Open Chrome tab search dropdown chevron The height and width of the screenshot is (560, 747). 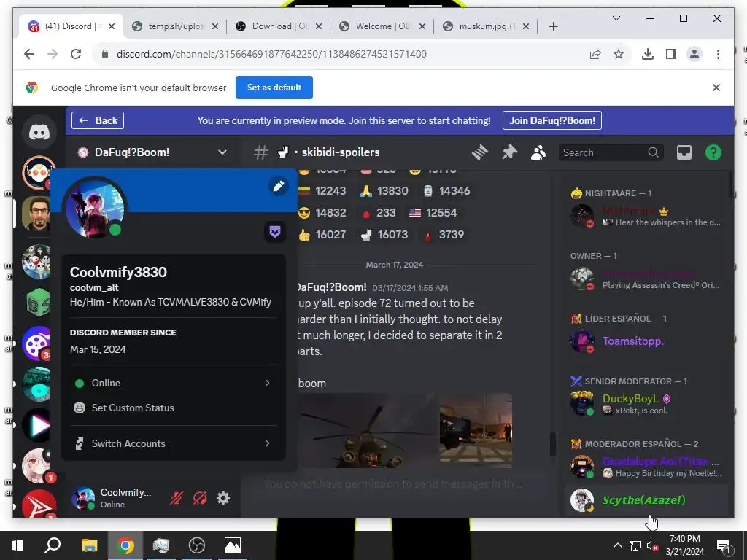(616, 18)
